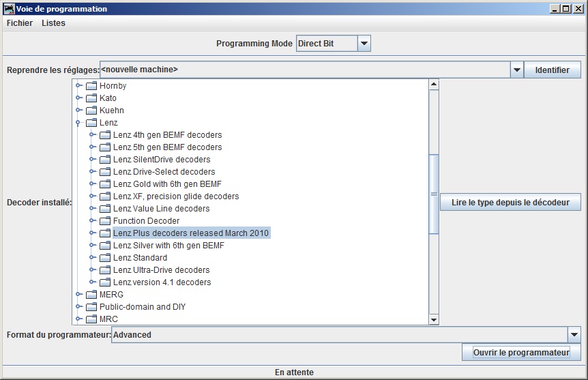Select Lenz Plus decoders released March 2010
This screenshot has height=380, width=588.
tap(191, 233)
